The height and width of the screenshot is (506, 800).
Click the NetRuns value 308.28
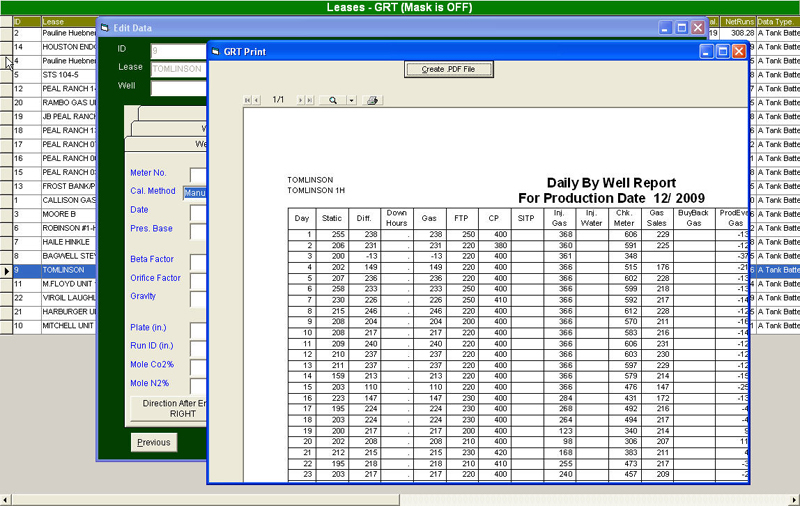(742, 33)
